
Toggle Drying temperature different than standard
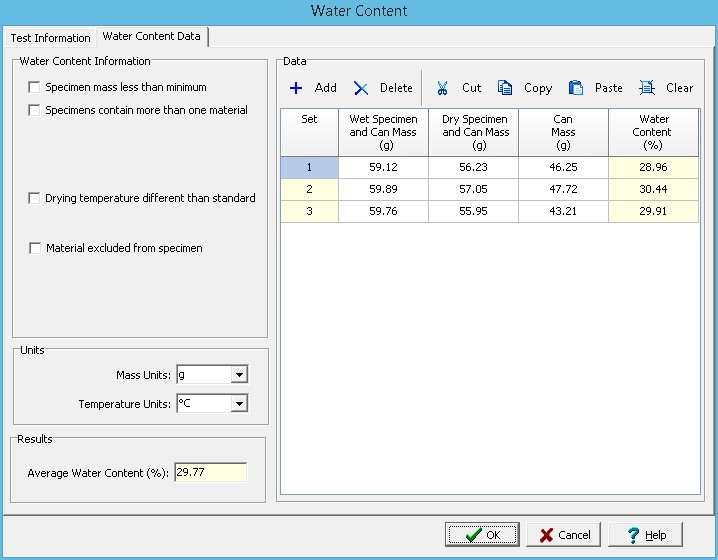[35, 198]
